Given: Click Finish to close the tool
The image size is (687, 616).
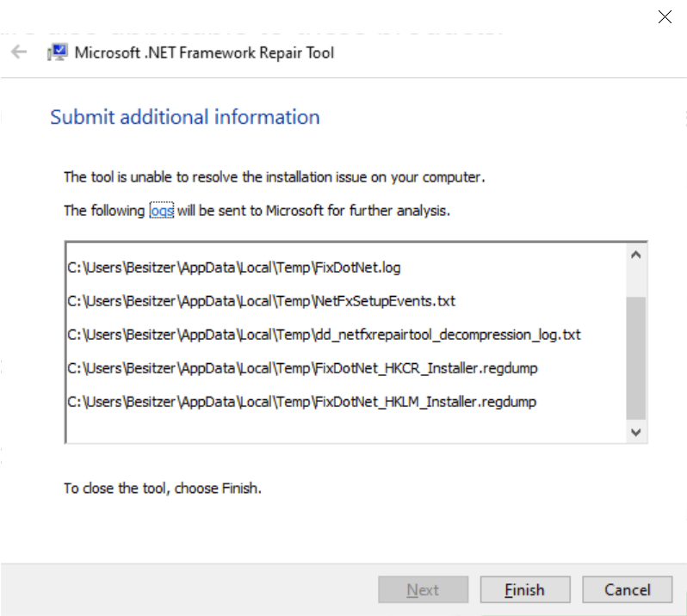Looking at the screenshot, I should 524,590.
